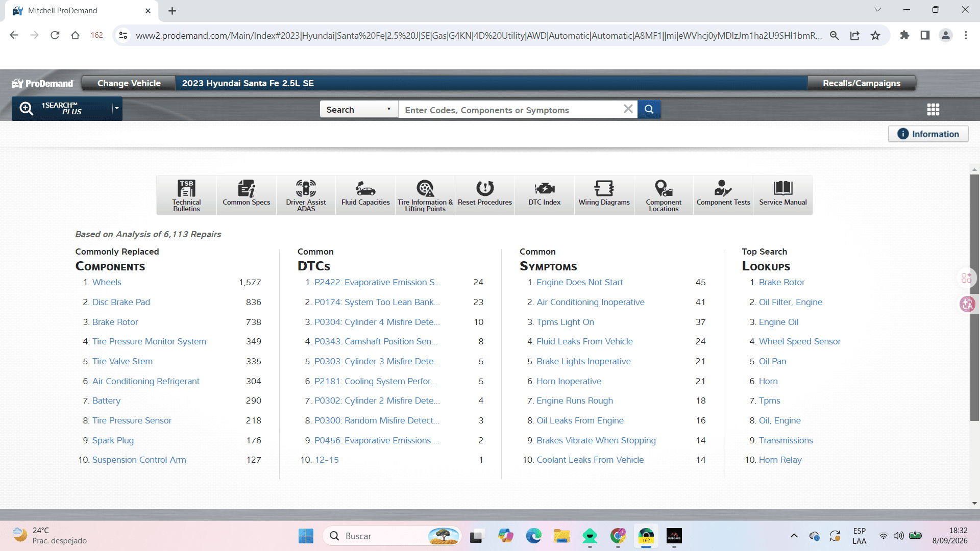The width and height of the screenshot is (980, 551).
Task: Open Windows Start menu
Action: pyautogui.click(x=306, y=536)
